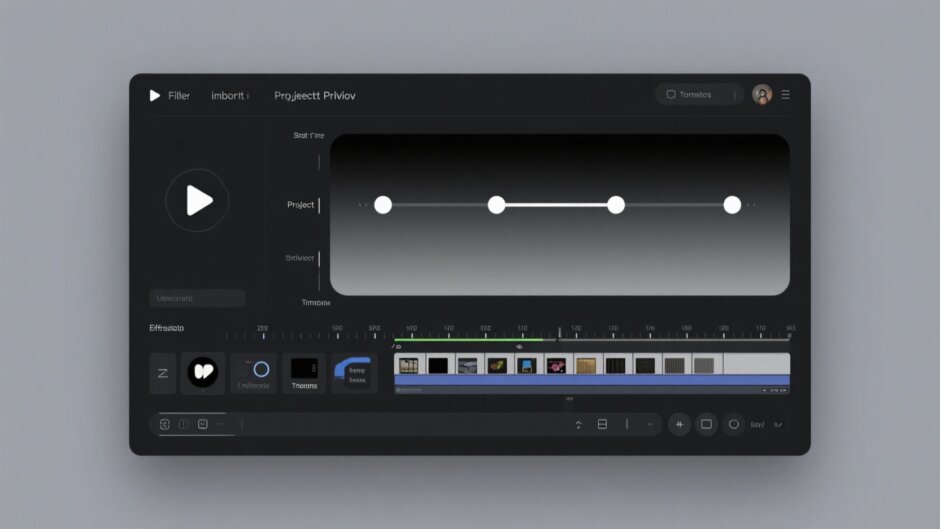Select the first clip thumbnail in timeline
The width and height of the screenshot is (940, 529).
409,365
